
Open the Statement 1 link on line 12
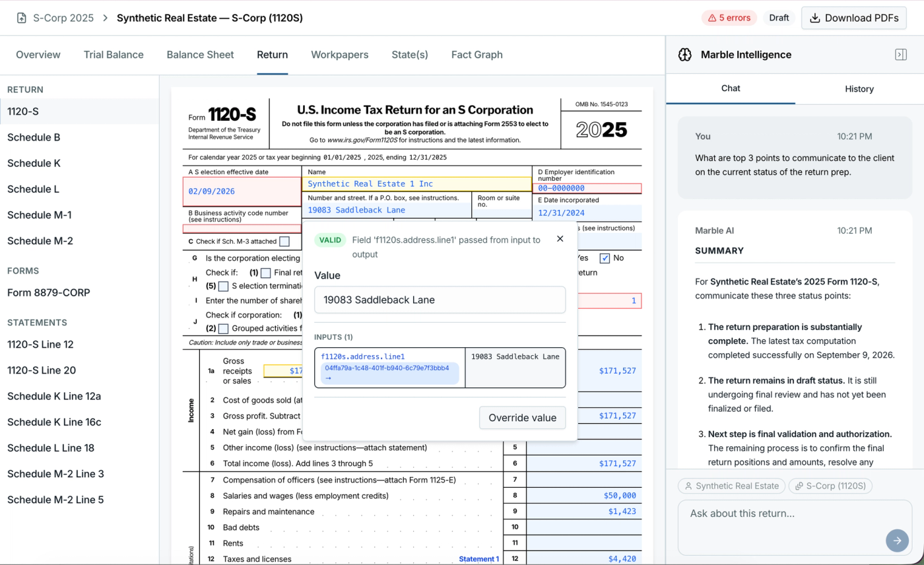[479, 559]
